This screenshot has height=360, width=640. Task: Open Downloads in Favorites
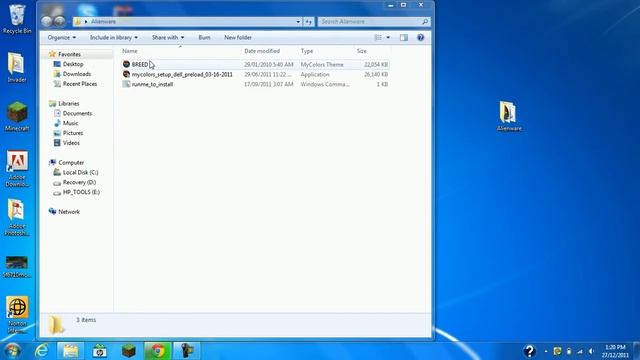click(76, 74)
